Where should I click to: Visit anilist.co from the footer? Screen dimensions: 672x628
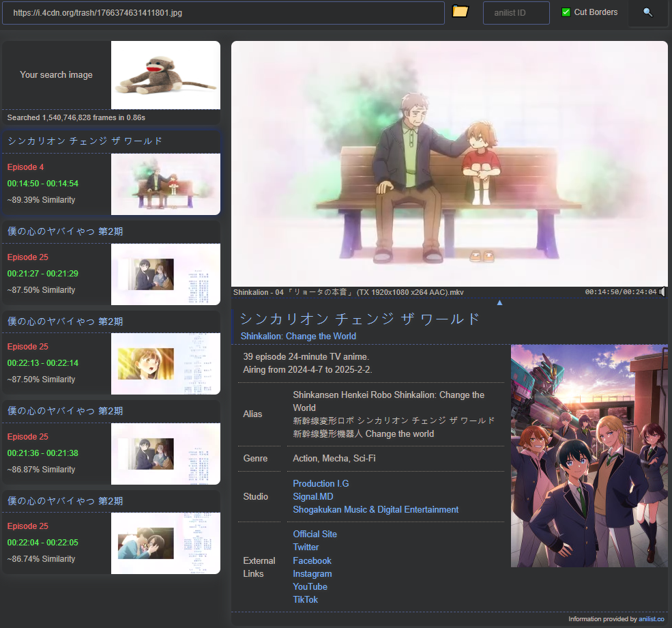(x=652, y=619)
